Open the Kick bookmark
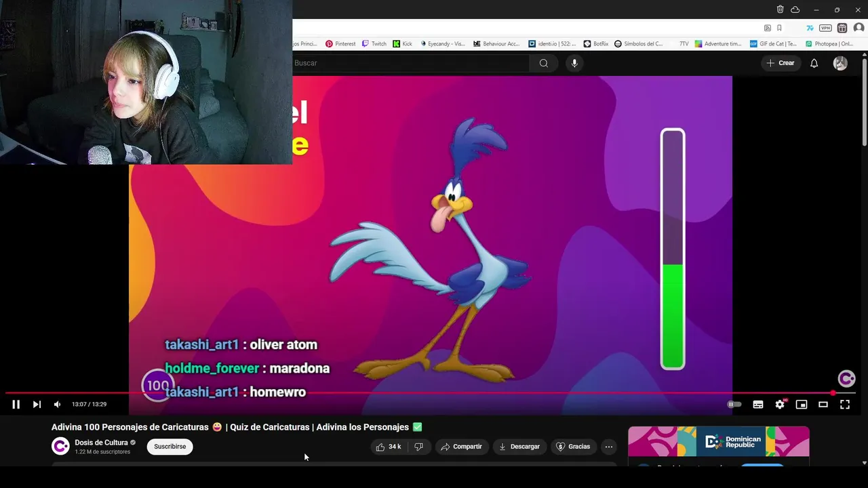 (x=403, y=43)
